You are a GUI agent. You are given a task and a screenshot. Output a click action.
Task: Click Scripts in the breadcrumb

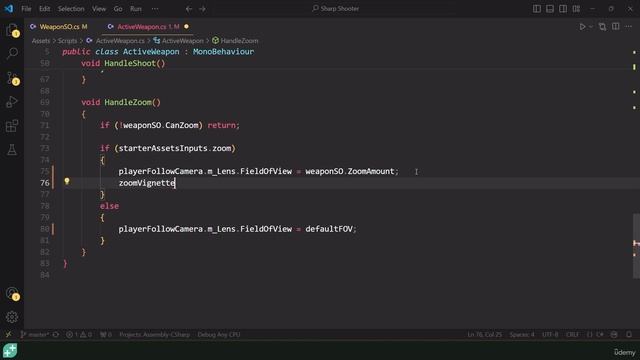point(67,40)
